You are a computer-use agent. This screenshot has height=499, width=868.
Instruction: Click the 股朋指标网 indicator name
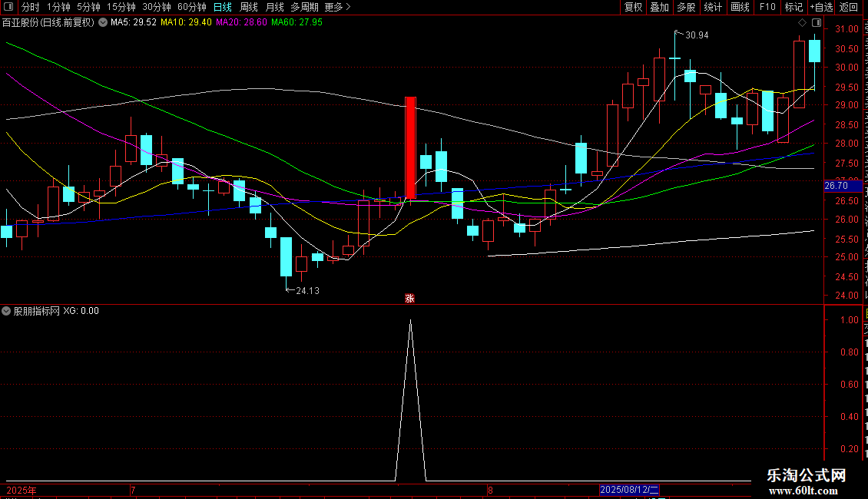point(37,311)
